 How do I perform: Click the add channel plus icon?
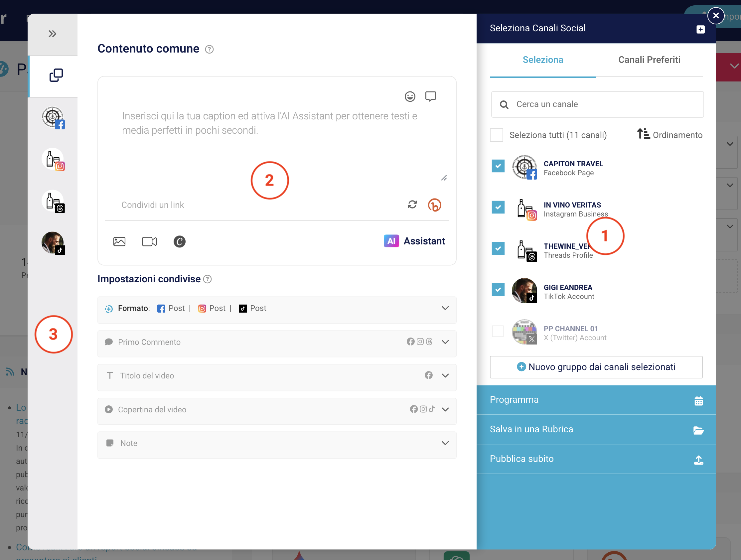click(700, 30)
